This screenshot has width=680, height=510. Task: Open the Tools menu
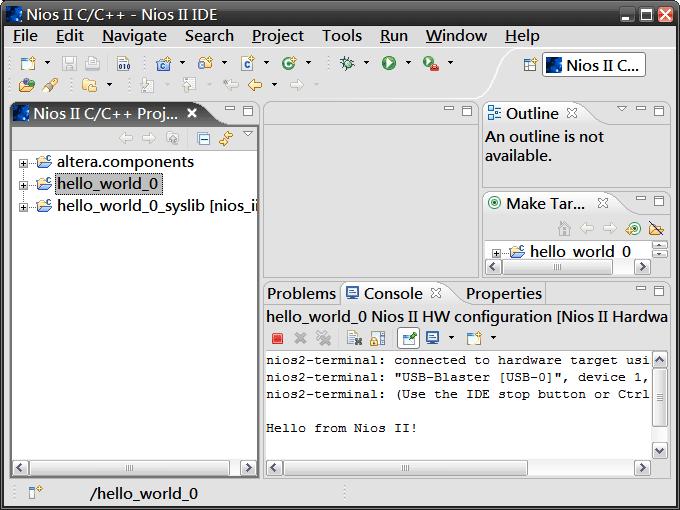(342, 36)
